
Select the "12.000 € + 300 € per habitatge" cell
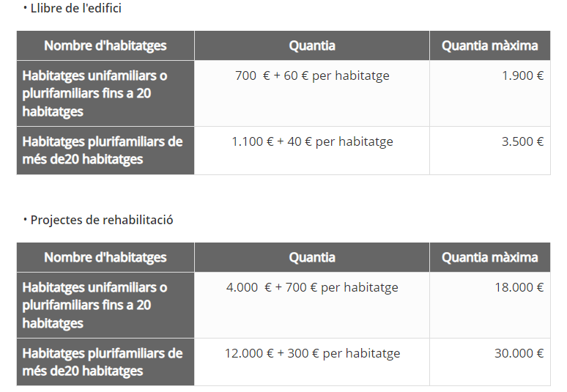click(x=312, y=353)
